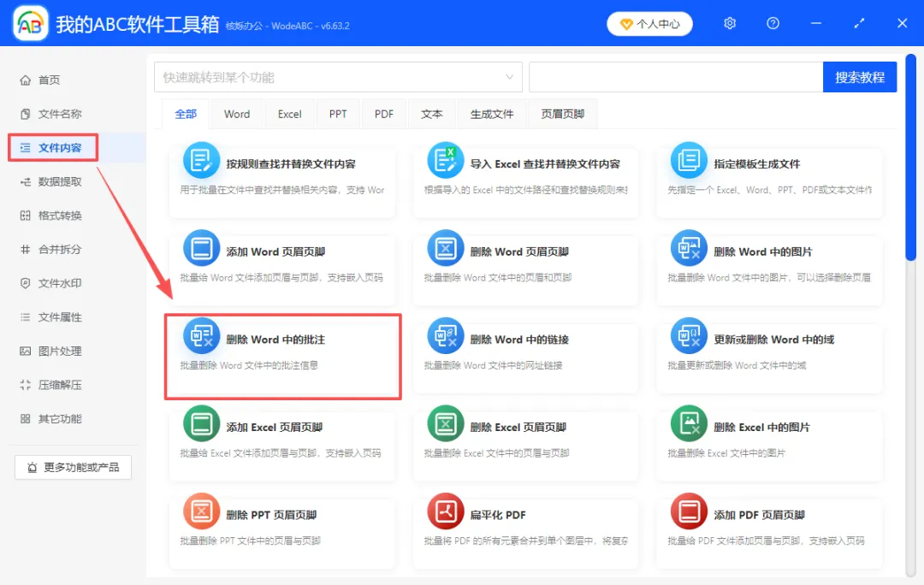Select the 删除 Word 页眉页脚 icon

point(445,248)
